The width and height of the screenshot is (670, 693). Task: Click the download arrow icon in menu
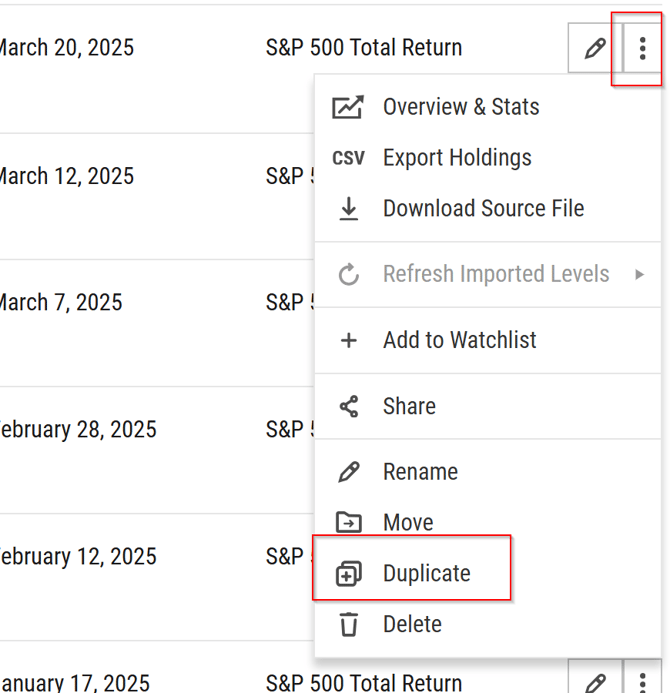pos(349,208)
